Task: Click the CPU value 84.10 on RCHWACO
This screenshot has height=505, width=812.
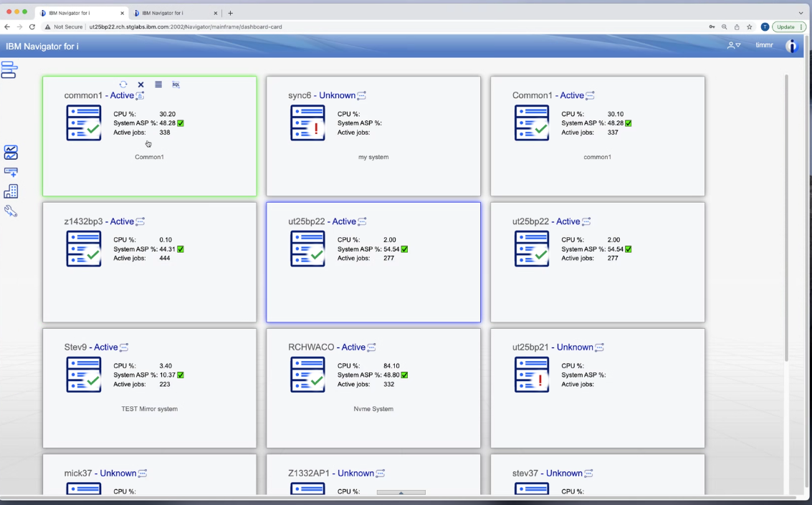Action: point(391,366)
